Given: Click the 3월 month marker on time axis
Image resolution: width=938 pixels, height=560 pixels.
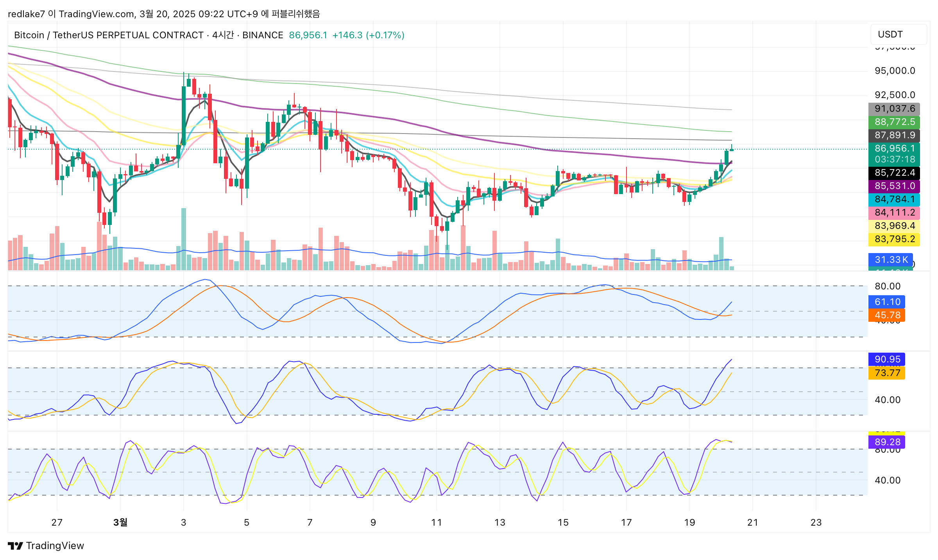Looking at the screenshot, I should [x=120, y=523].
